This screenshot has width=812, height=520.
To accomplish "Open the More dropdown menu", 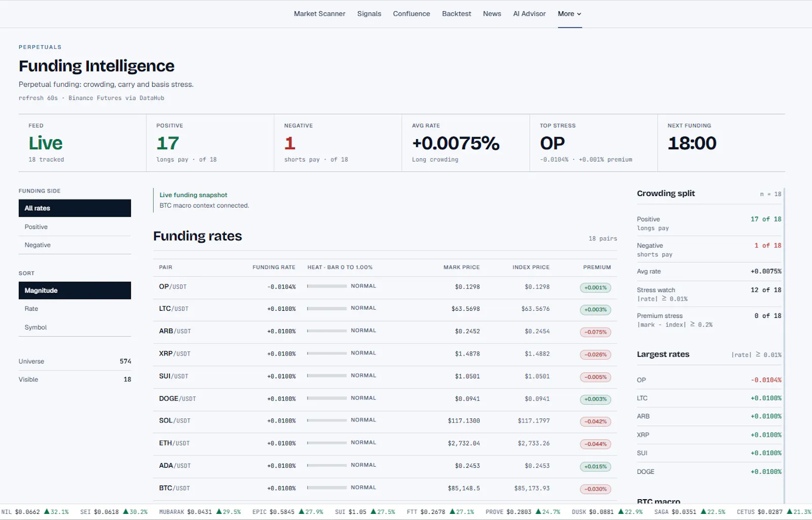I will coord(569,14).
